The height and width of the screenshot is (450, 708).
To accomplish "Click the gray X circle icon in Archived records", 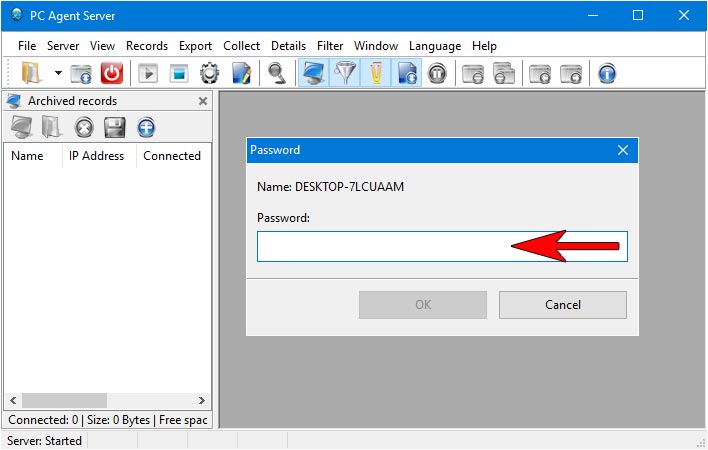I will pos(84,127).
